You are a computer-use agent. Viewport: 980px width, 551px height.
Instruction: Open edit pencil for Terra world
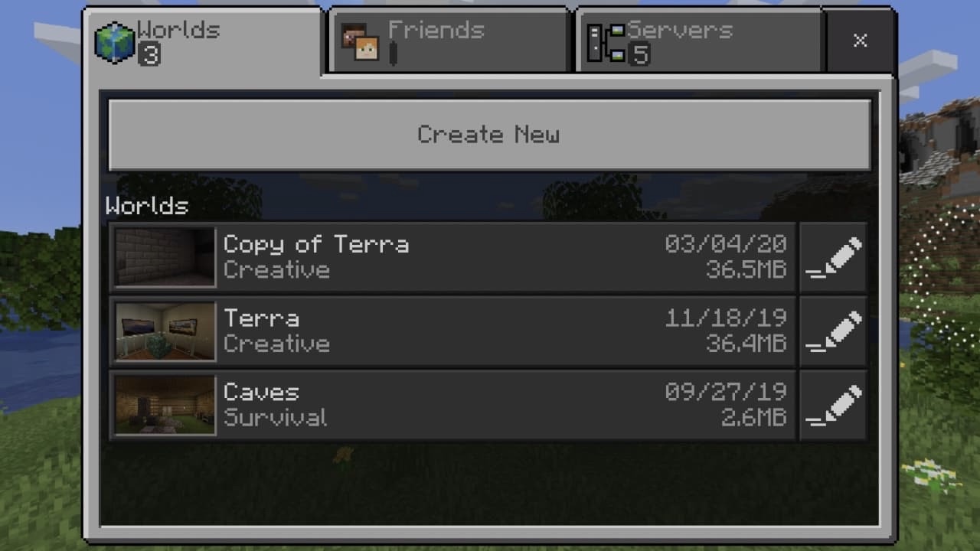tap(833, 331)
